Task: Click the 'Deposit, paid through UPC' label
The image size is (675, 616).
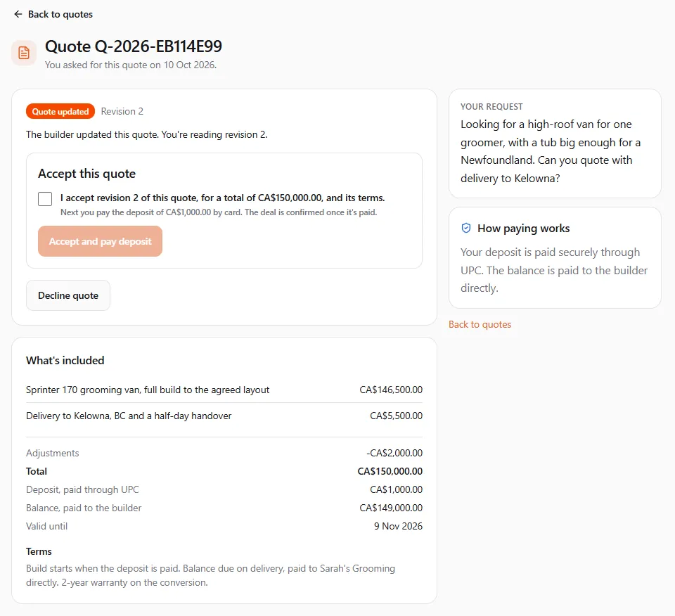Action: point(83,490)
